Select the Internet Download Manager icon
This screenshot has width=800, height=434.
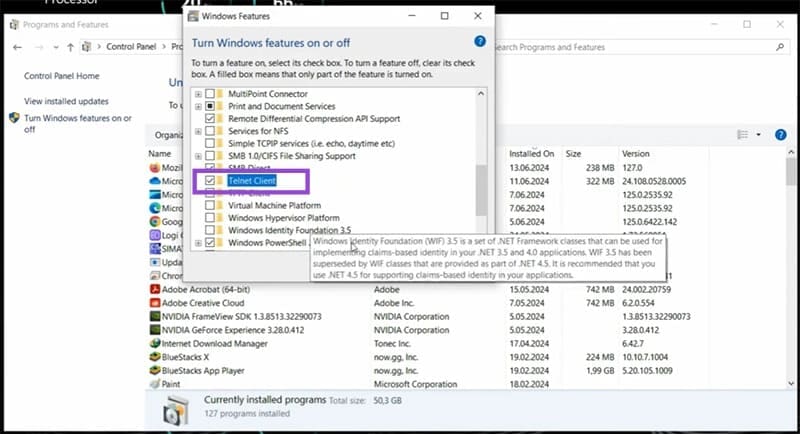pyautogui.click(x=155, y=342)
